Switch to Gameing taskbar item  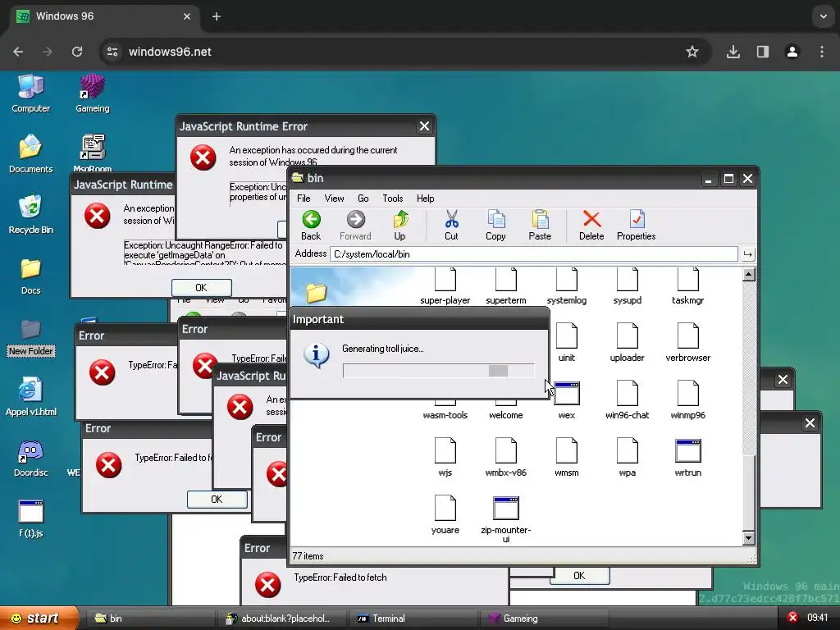pos(544,619)
